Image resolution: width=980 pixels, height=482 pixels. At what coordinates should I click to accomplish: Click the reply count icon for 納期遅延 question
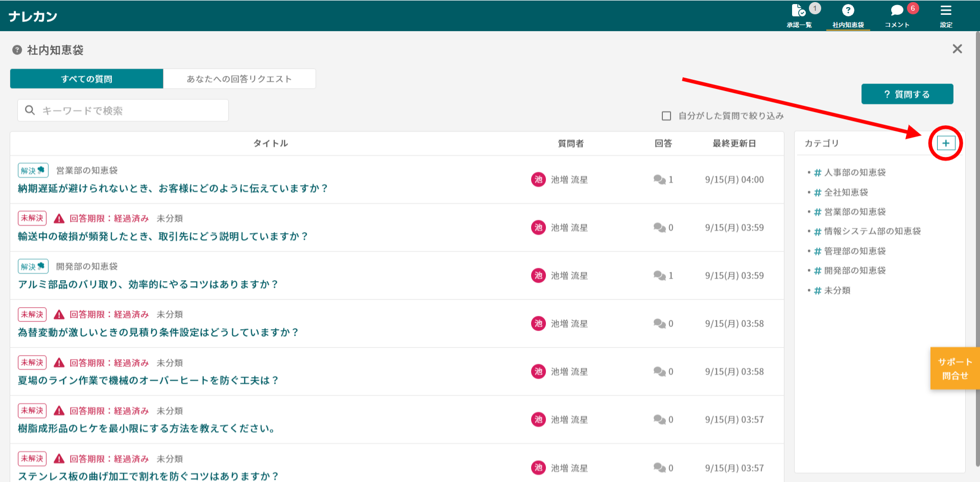659,179
